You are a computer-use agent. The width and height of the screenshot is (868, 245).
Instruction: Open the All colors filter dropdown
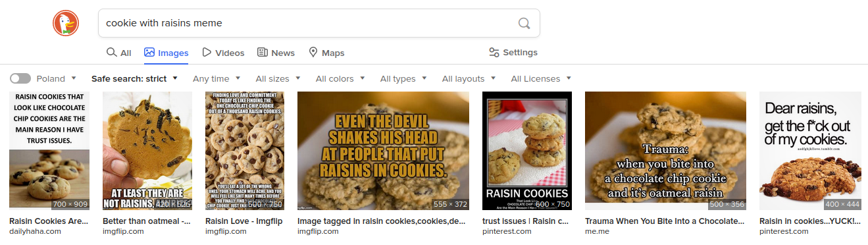tap(340, 78)
